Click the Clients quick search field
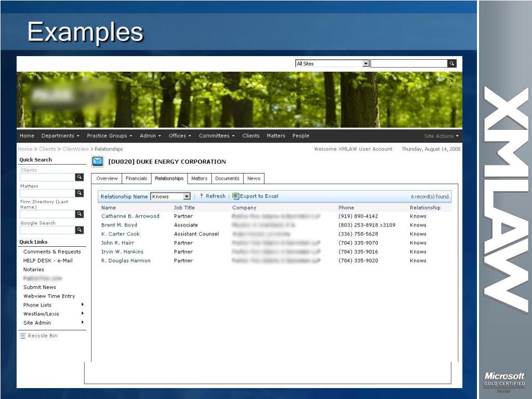The image size is (532, 399). click(x=47, y=177)
